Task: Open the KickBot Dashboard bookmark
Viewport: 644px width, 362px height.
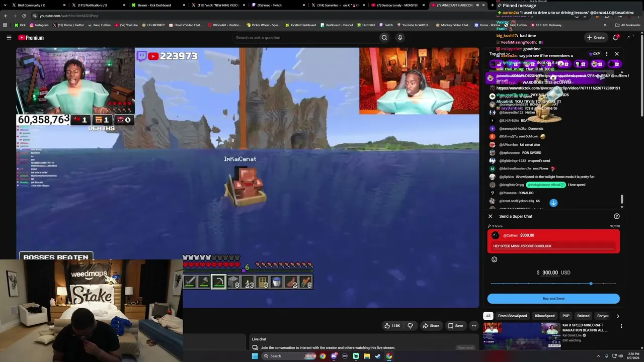Action: pyautogui.click(x=300, y=25)
